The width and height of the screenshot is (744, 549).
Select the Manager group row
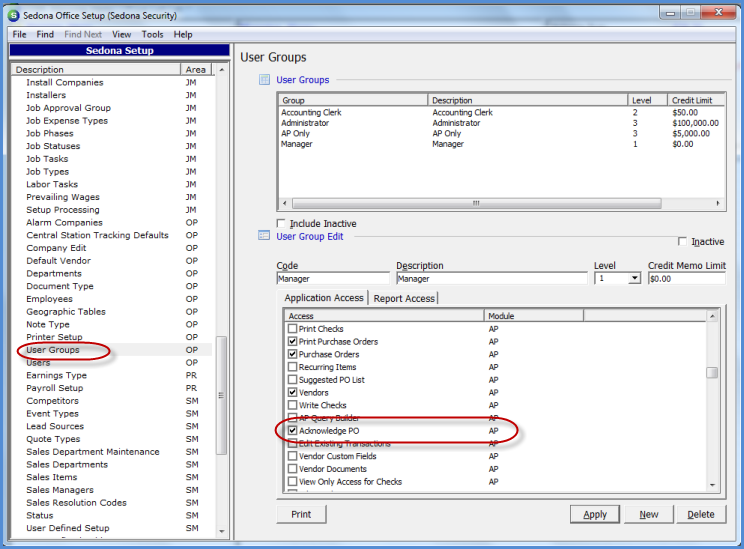[501, 144]
